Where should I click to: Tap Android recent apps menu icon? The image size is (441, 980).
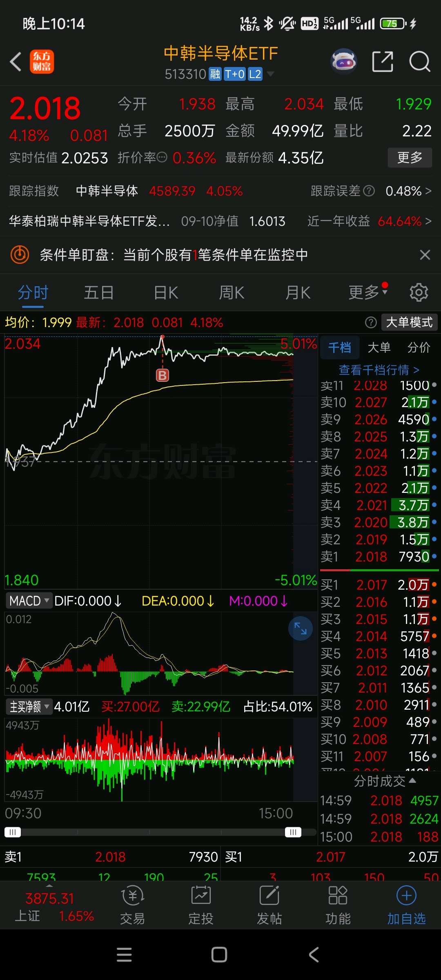(124, 954)
